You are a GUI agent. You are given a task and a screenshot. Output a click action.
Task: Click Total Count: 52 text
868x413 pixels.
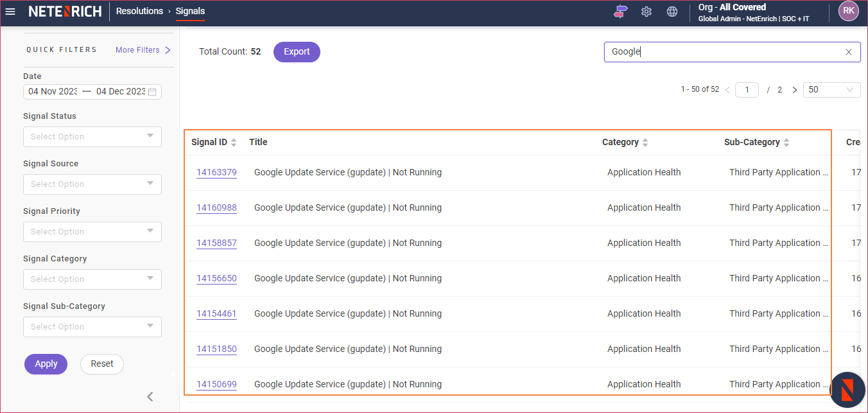tap(230, 52)
